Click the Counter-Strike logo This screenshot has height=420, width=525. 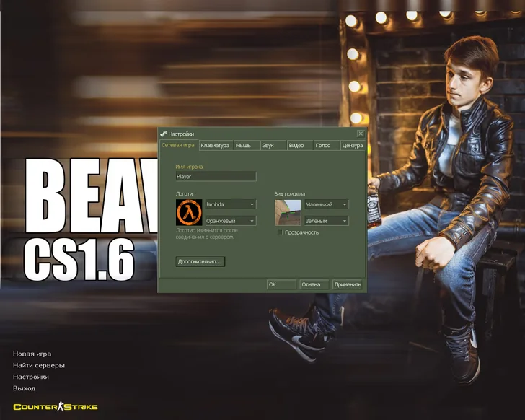pyautogui.click(x=56, y=406)
